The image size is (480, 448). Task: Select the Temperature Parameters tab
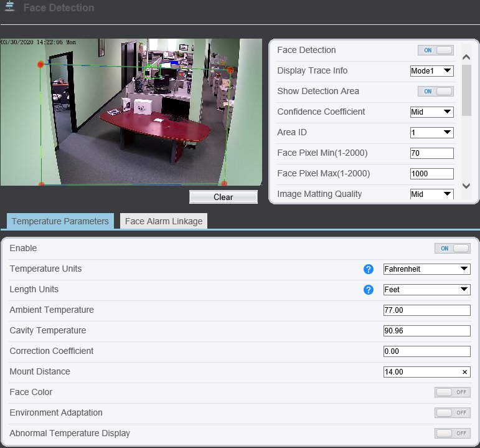click(60, 221)
